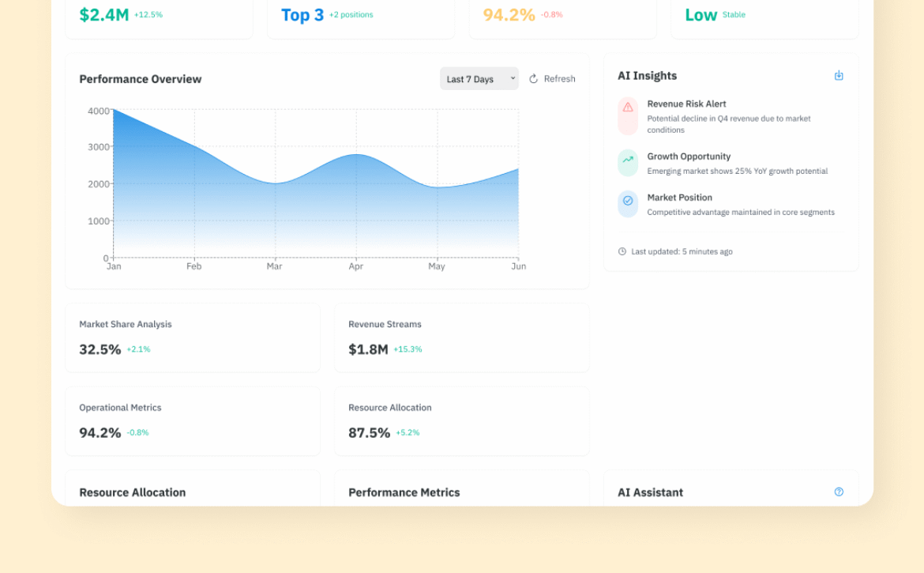The height and width of the screenshot is (573, 924).
Task: Select the Resource Allocation 87.5% card
Action: (461, 421)
